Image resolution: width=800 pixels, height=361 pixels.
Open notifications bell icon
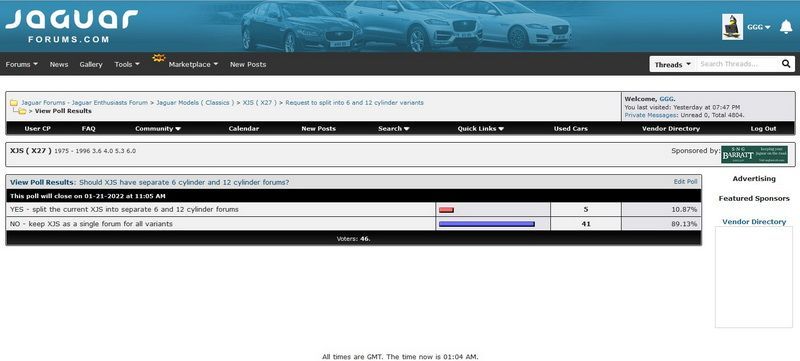(786, 27)
